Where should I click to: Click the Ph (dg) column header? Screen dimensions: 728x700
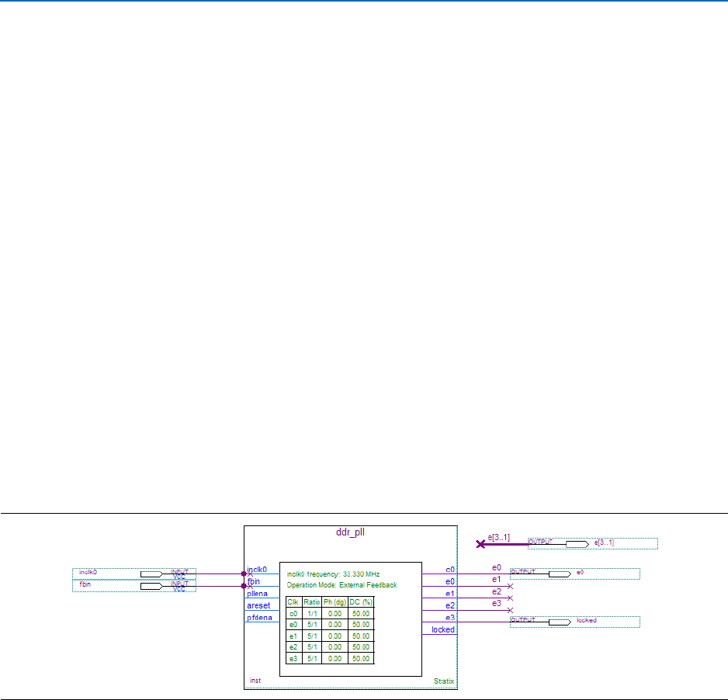335,602
